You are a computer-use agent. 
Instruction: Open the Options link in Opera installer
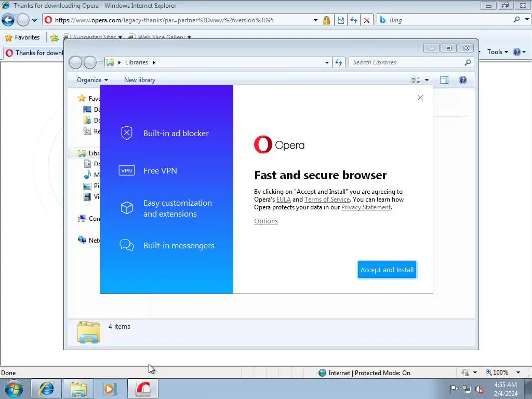point(266,221)
